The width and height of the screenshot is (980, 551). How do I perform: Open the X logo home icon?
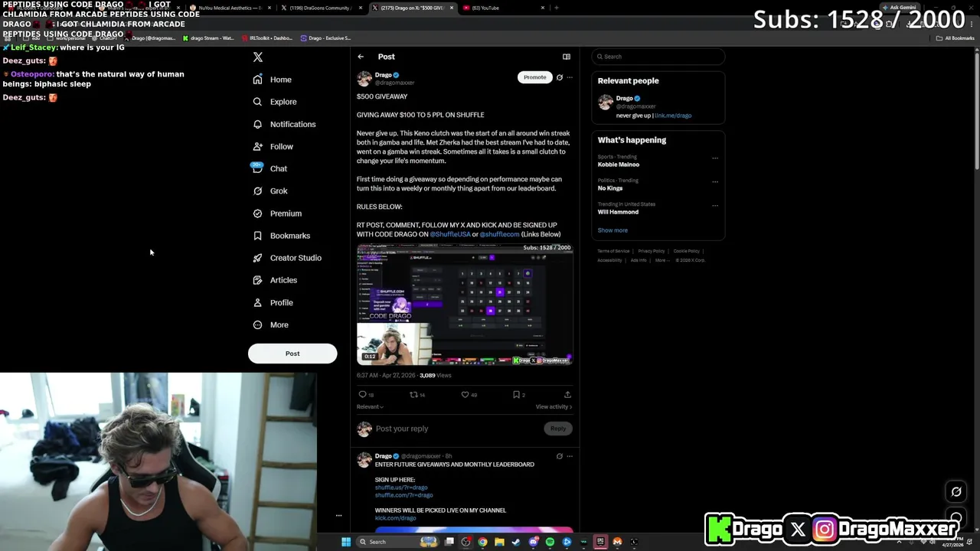pyautogui.click(x=258, y=57)
